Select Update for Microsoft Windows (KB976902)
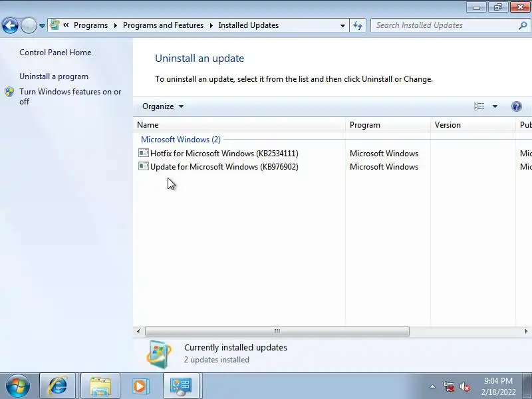 pos(224,167)
